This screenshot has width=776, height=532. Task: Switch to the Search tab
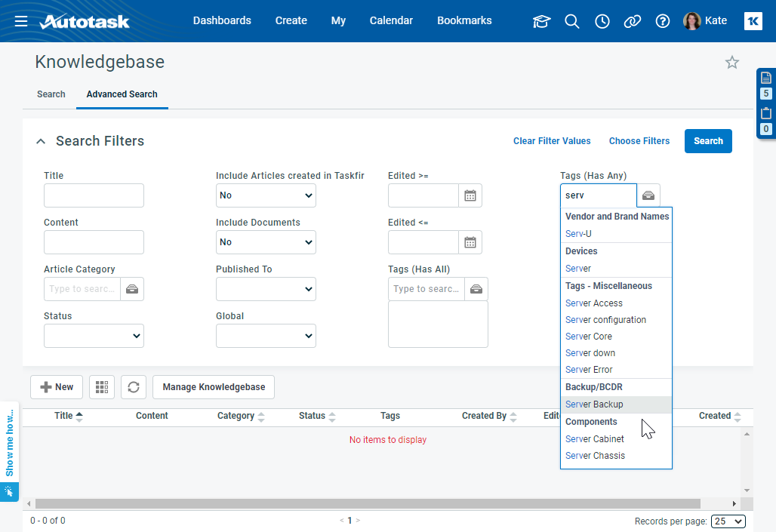point(51,94)
